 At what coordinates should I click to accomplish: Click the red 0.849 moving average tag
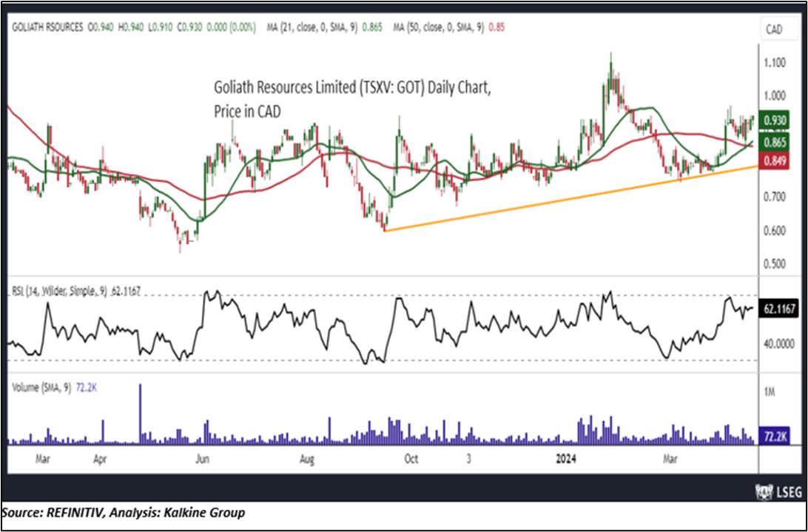click(775, 161)
